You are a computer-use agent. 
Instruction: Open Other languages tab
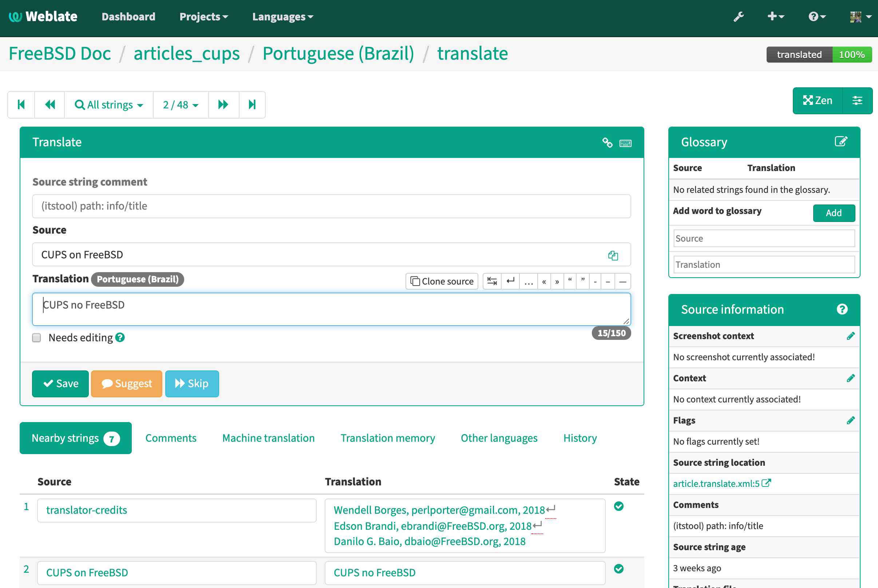click(x=499, y=438)
